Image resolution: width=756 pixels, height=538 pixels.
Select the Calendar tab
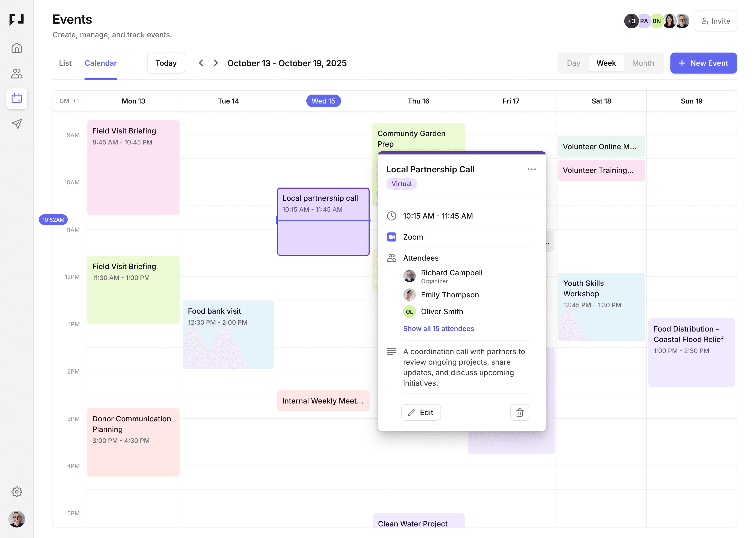click(x=101, y=63)
